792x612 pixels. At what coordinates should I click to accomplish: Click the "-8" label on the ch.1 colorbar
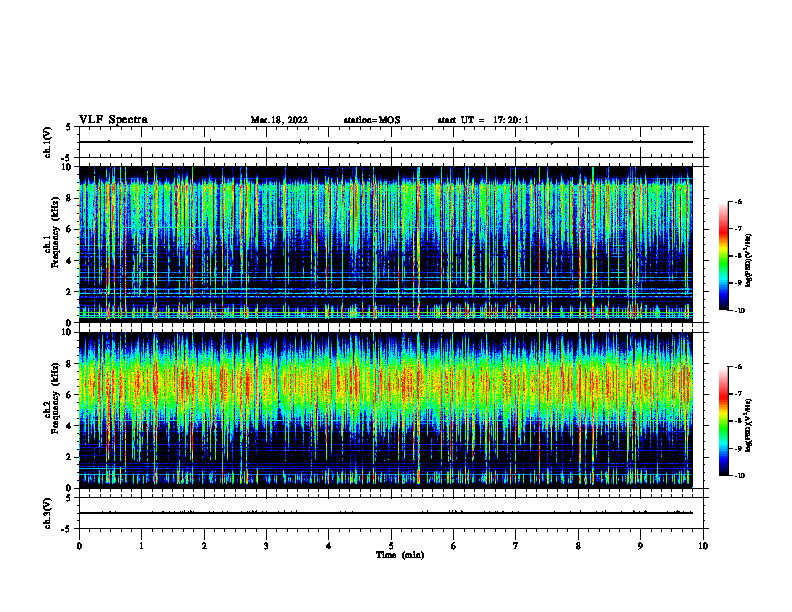tap(738, 256)
